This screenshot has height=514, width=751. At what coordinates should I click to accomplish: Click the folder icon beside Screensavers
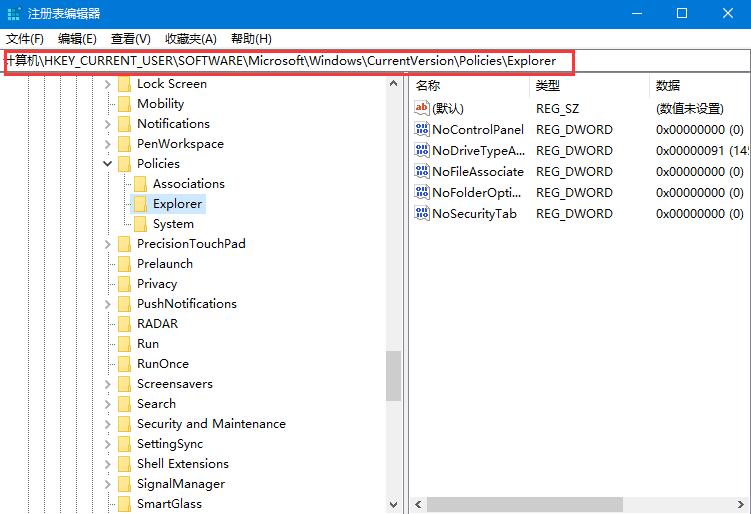tap(124, 384)
